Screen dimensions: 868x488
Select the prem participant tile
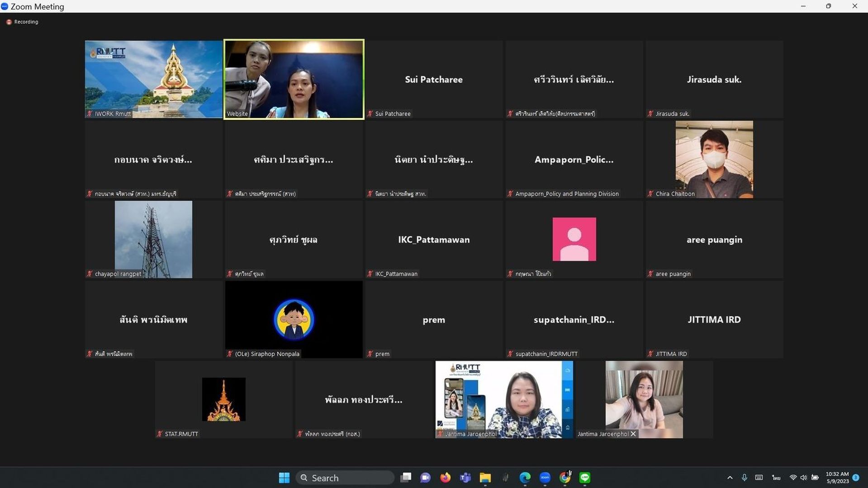434,319
